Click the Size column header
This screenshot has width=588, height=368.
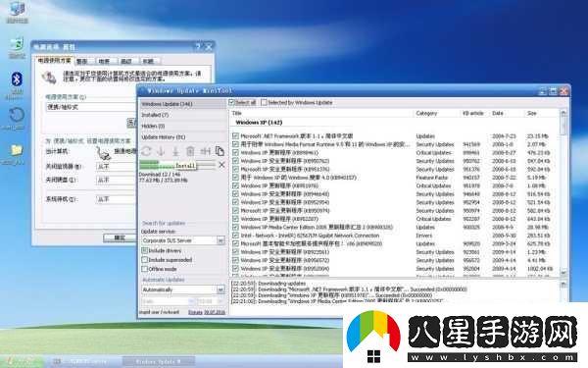coord(532,113)
